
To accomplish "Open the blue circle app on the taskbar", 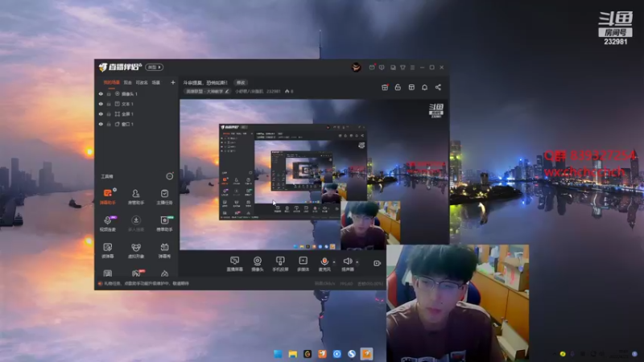I will (x=337, y=354).
